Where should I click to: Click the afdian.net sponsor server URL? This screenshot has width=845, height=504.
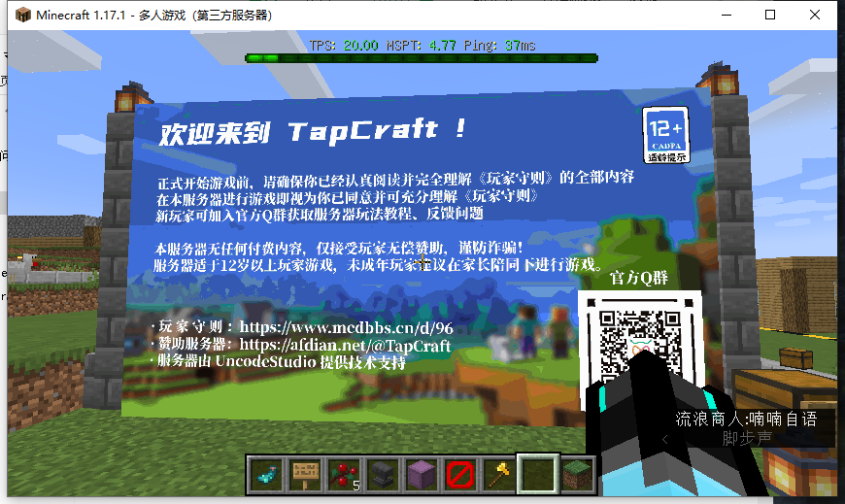click(345, 346)
